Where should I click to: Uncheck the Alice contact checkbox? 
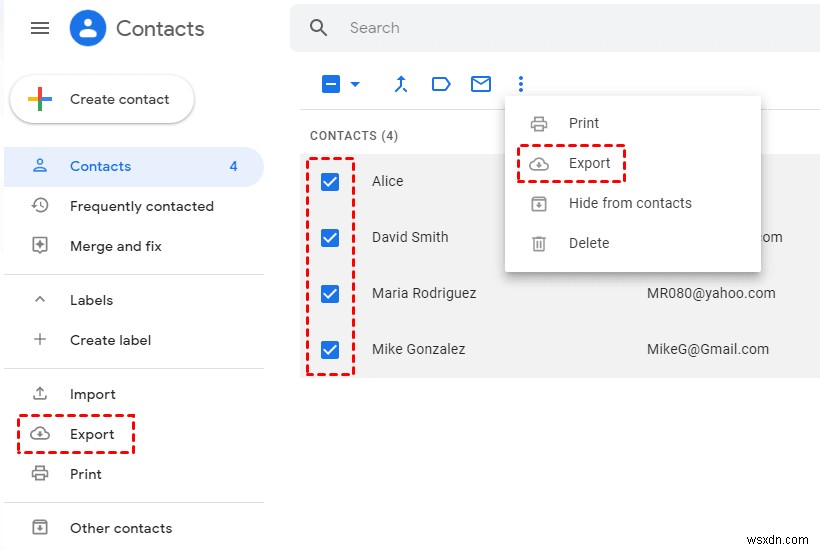pyautogui.click(x=330, y=181)
